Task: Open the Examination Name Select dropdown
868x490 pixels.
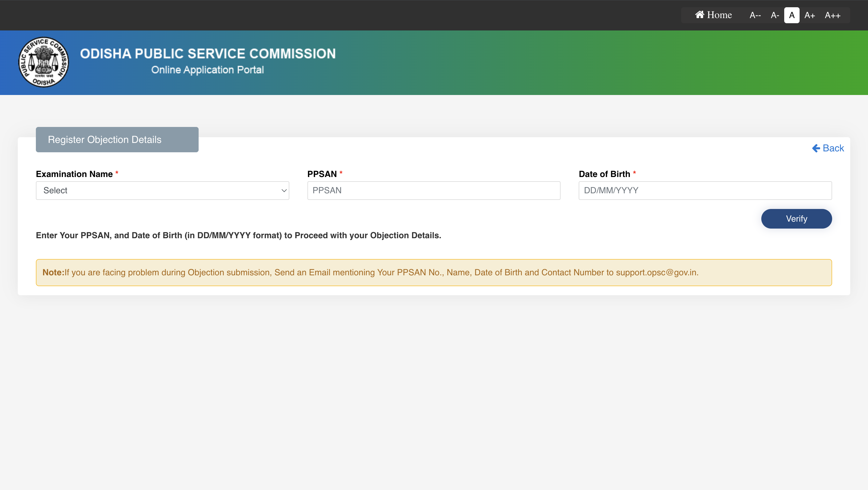Action: tap(162, 191)
